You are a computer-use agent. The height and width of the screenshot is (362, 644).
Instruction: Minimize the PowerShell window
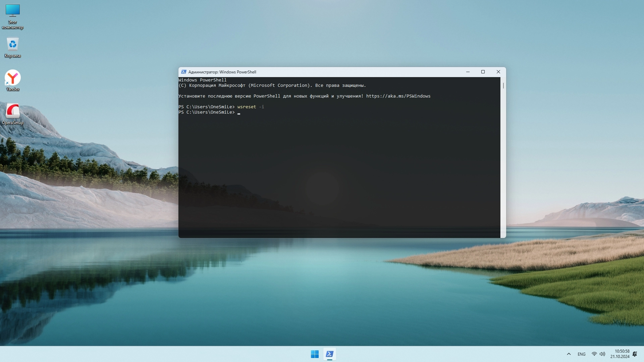click(468, 72)
